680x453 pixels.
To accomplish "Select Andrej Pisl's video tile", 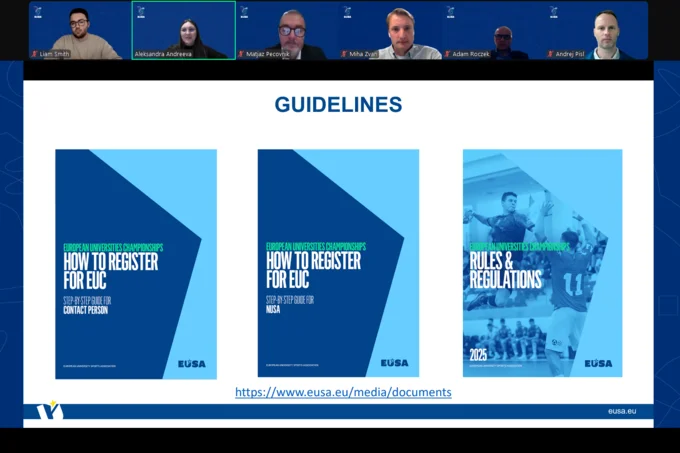I will tap(597, 30).
